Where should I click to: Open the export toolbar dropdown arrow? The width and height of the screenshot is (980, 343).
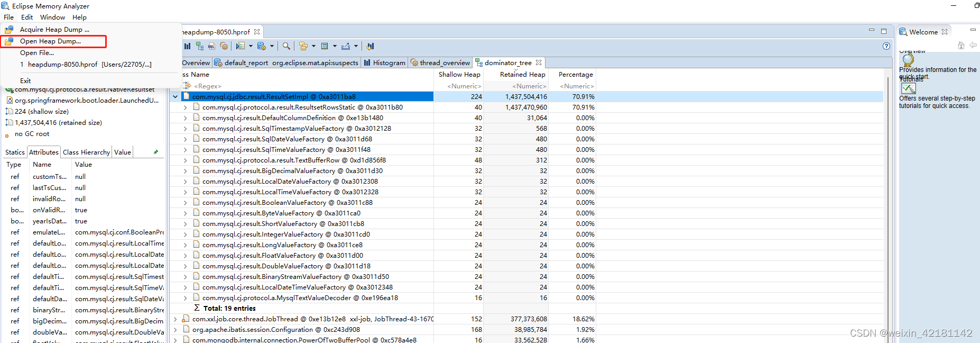point(356,46)
